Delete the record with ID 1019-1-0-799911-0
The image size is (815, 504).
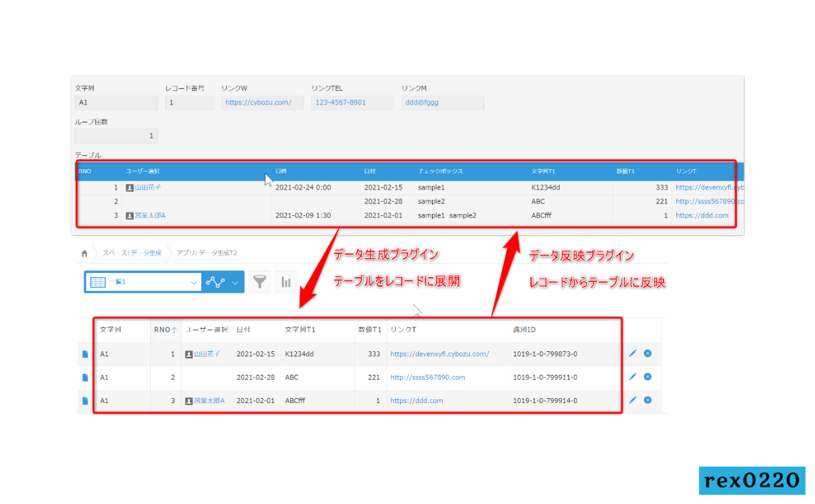tap(648, 376)
